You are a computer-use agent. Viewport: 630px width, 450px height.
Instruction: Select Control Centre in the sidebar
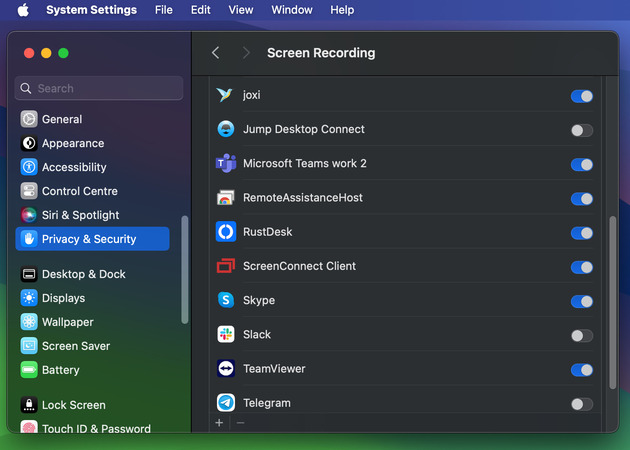coord(92,191)
